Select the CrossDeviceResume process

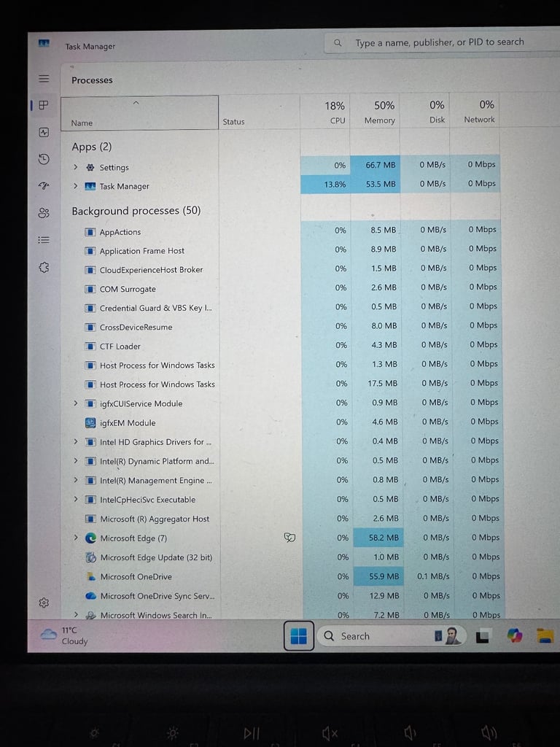point(283,326)
